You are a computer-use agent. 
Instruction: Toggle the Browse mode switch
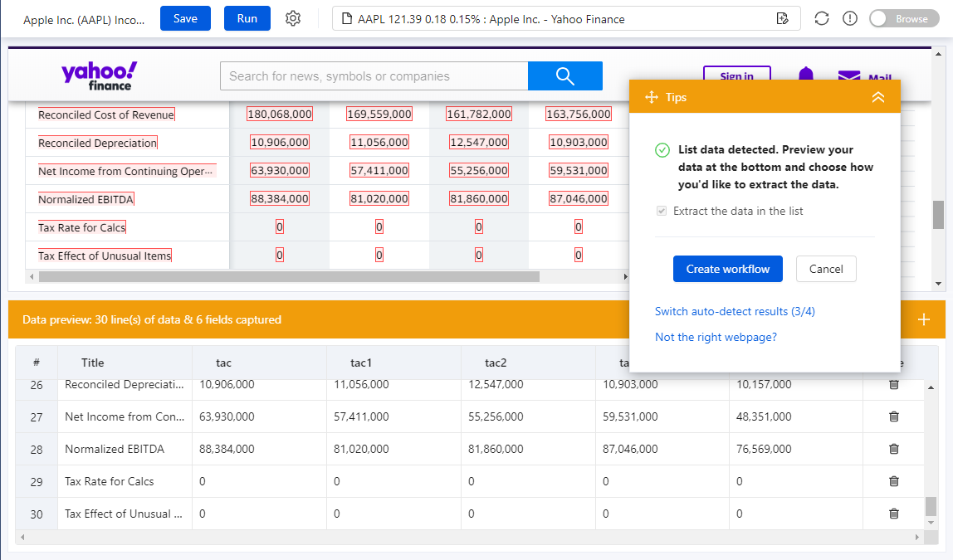tap(904, 19)
